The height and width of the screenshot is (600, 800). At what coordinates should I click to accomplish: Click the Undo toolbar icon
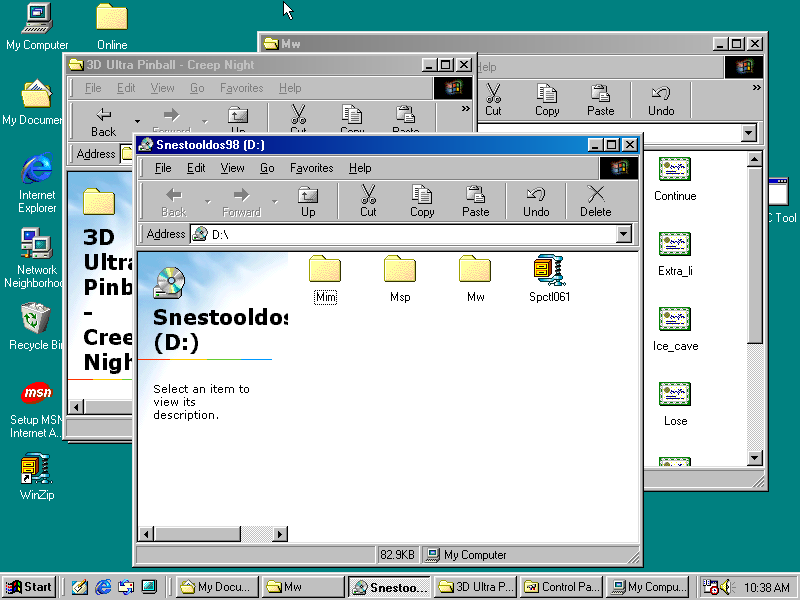tap(535, 200)
